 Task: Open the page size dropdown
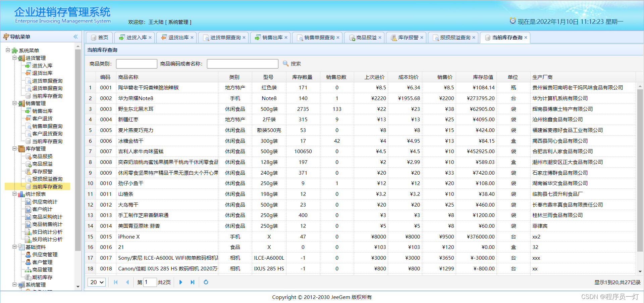[x=97, y=282]
